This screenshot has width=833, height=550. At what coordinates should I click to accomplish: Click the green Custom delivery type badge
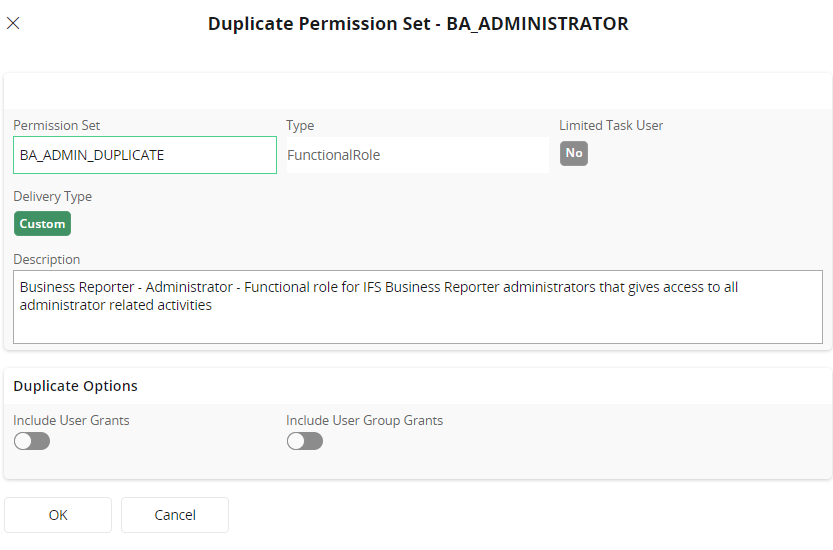pyautogui.click(x=42, y=224)
